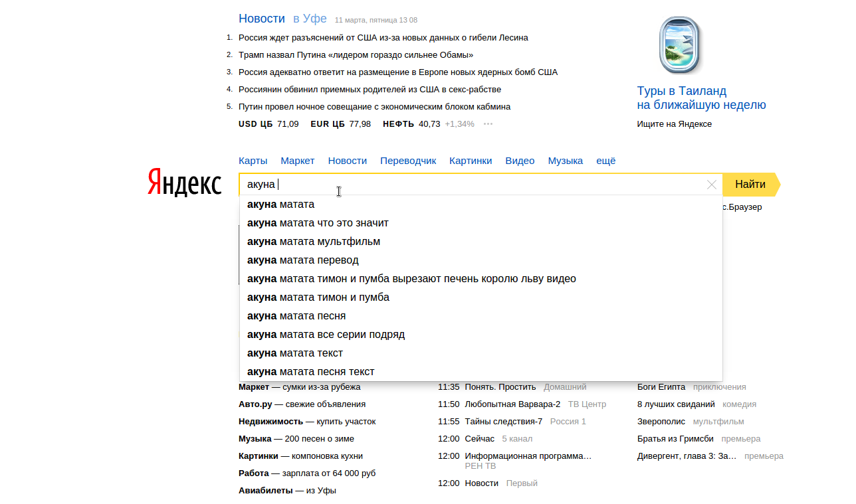Open news about ночное совещание Путина
856x504 pixels.
tap(375, 107)
